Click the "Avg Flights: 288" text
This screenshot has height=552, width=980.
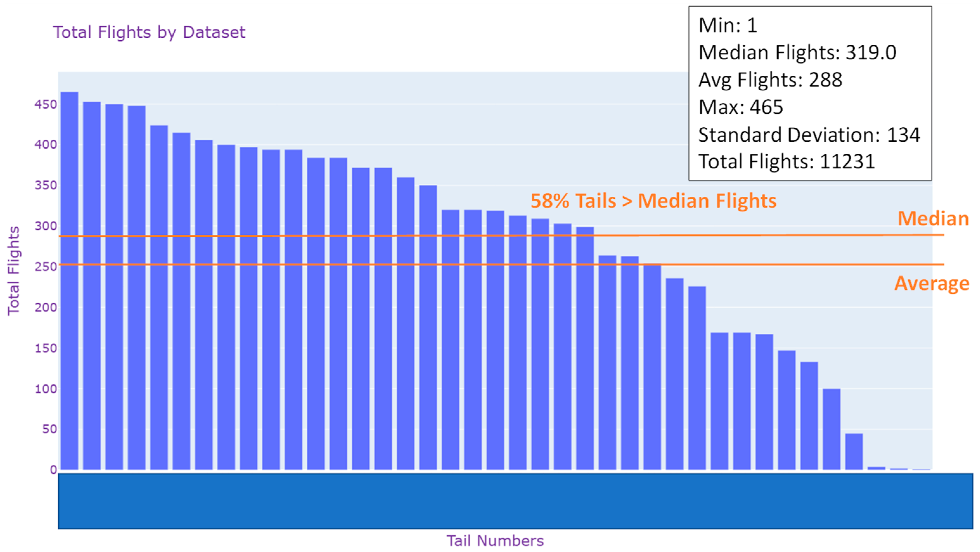(770, 80)
